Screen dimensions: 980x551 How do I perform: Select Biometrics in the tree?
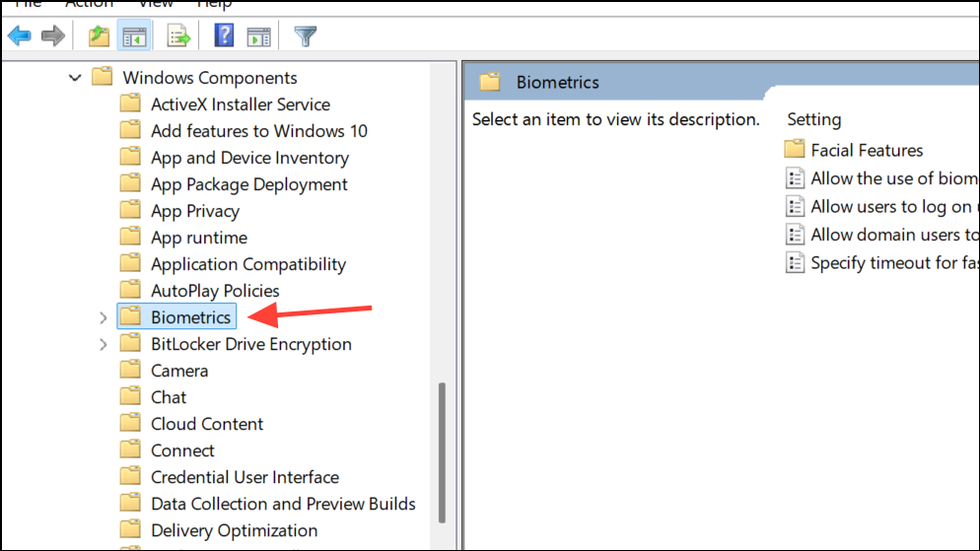click(x=190, y=317)
